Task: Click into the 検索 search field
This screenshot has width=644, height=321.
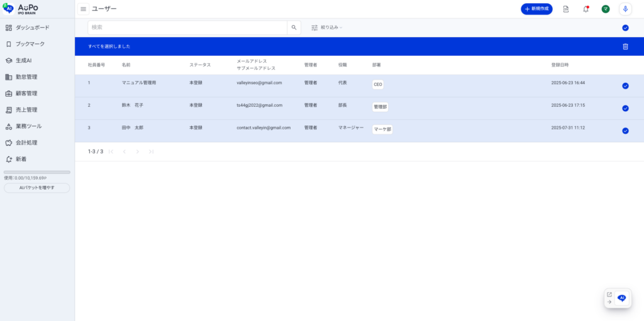Action: point(187,28)
